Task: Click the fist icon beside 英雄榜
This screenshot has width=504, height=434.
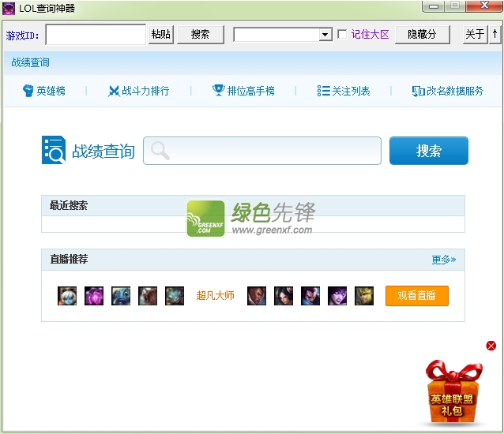Action: (28, 91)
